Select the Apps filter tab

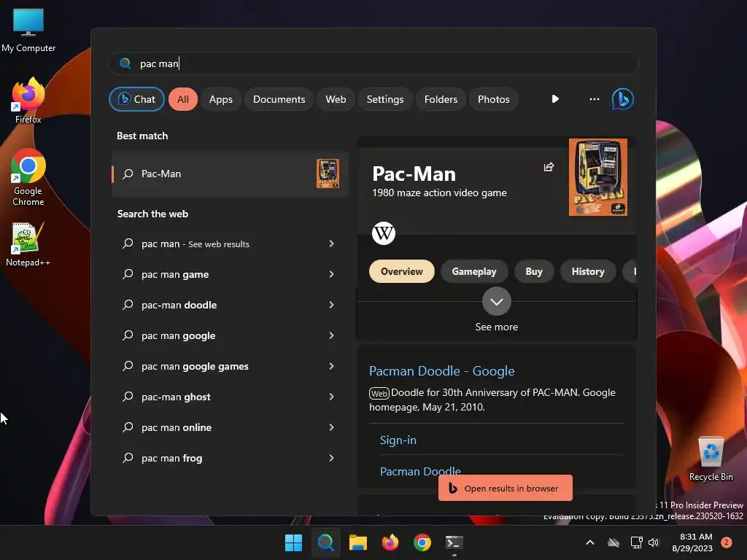point(220,99)
